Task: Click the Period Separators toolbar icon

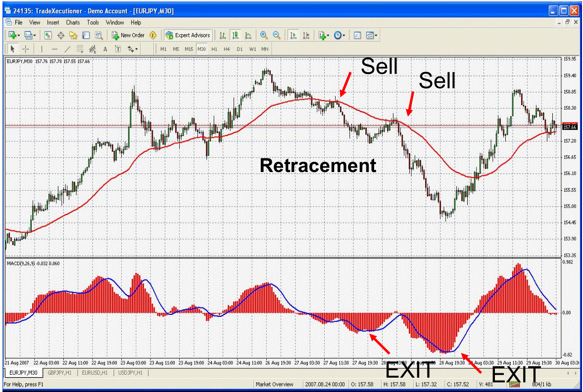Action: point(357,35)
